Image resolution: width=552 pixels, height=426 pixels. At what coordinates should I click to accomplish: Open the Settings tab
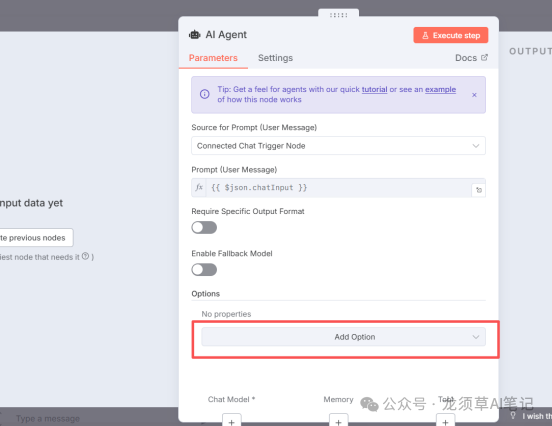(275, 58)
